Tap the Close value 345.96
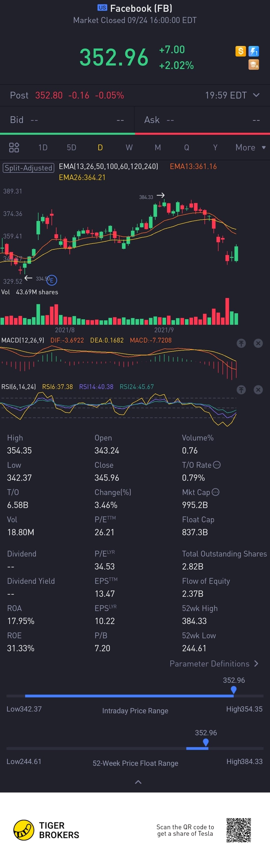The height and width of the screenshot is (868, 270). [x=107, y=478]
